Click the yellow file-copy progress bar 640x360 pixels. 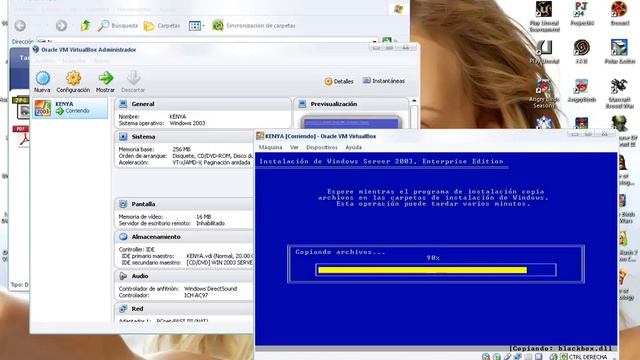(x=422, y=270)
